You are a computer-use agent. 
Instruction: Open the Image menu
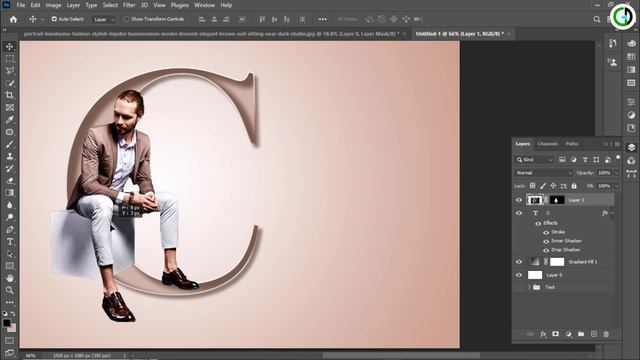coord(53,5)
